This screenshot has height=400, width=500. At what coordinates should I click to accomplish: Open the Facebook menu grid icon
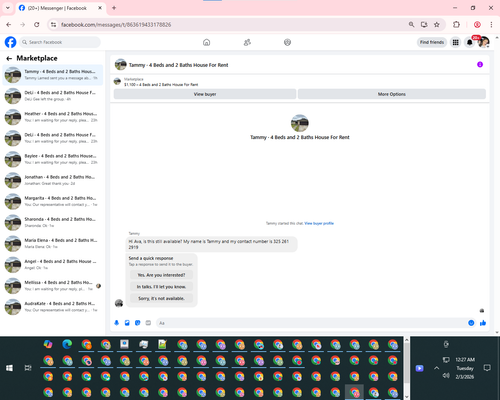pos(455,42)
